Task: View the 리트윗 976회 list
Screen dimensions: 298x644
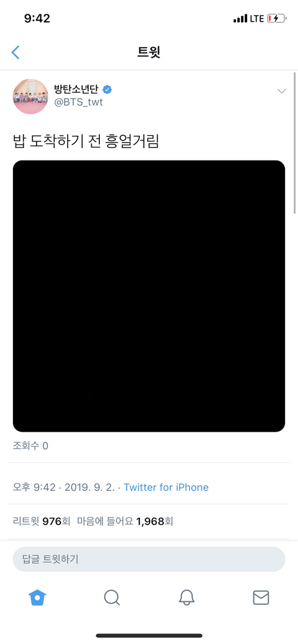Action: tap(42, 522)
